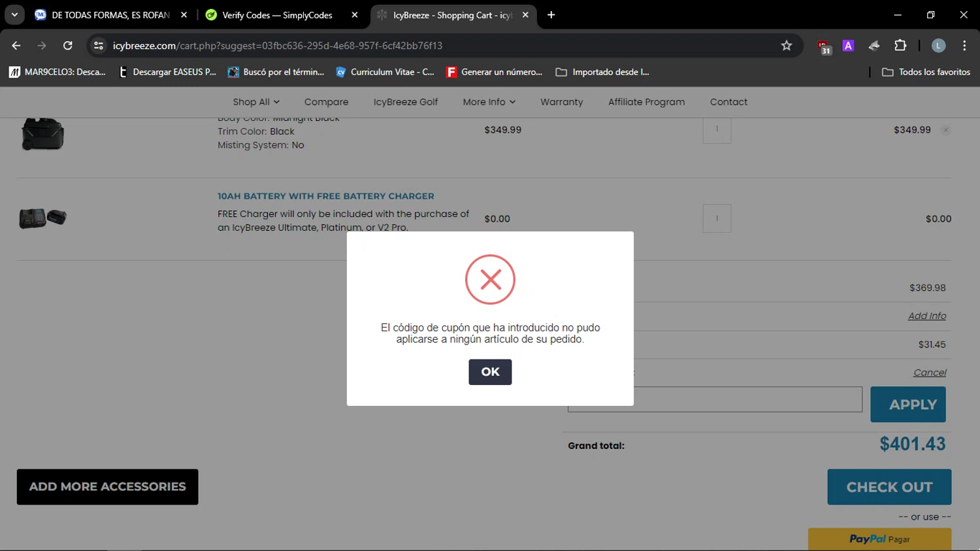Go to IcyBreeze Golf
Viewport: 980px width, 551px height.
[x=406, y=102]
